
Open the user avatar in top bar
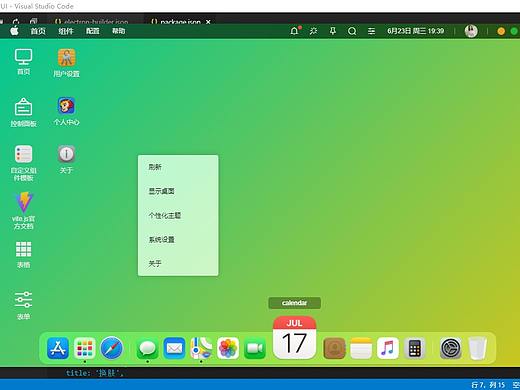point(471,31)
